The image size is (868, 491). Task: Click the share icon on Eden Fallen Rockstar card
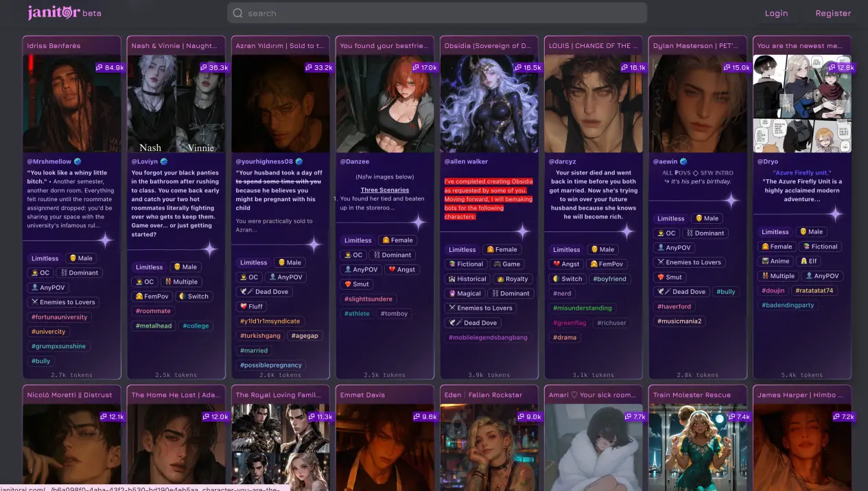[520, 416]
